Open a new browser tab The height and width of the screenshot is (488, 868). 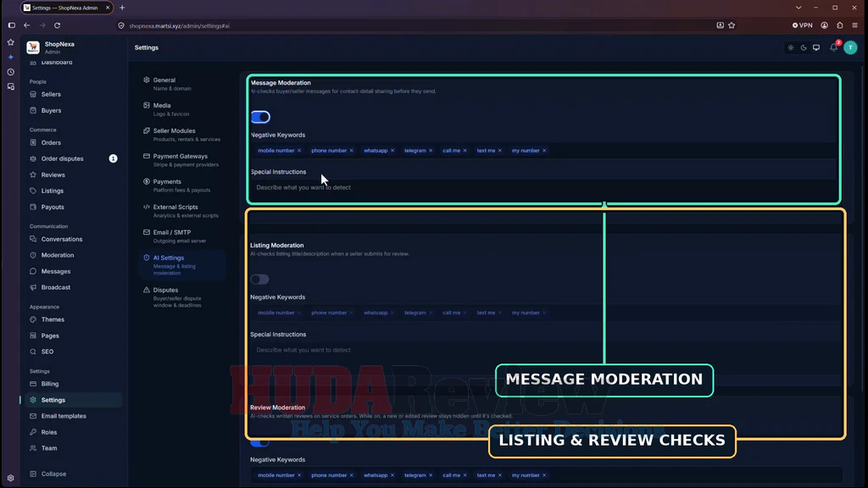[x=122, y=8]
